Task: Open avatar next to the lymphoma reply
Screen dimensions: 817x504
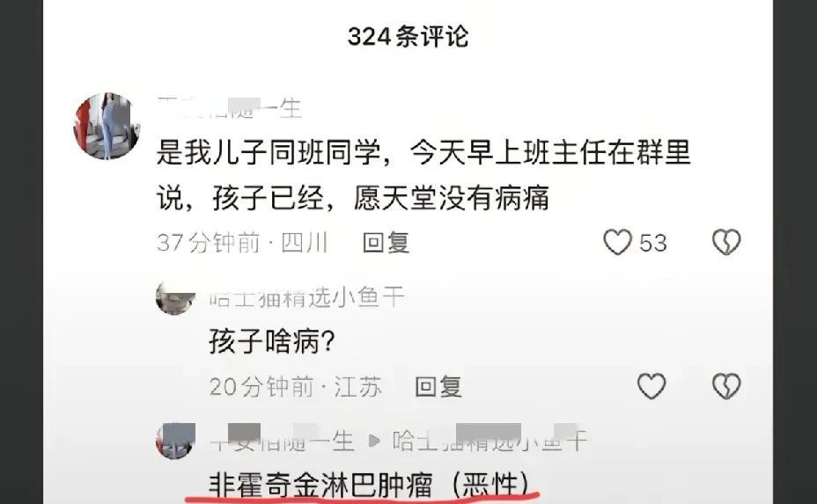Action: 175,441
